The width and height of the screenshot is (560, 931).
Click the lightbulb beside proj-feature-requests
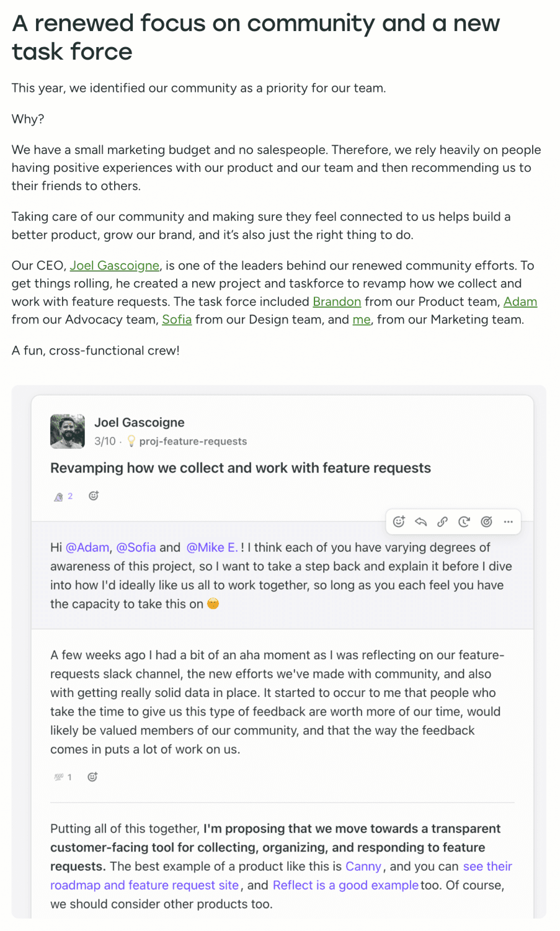(130, 441)
